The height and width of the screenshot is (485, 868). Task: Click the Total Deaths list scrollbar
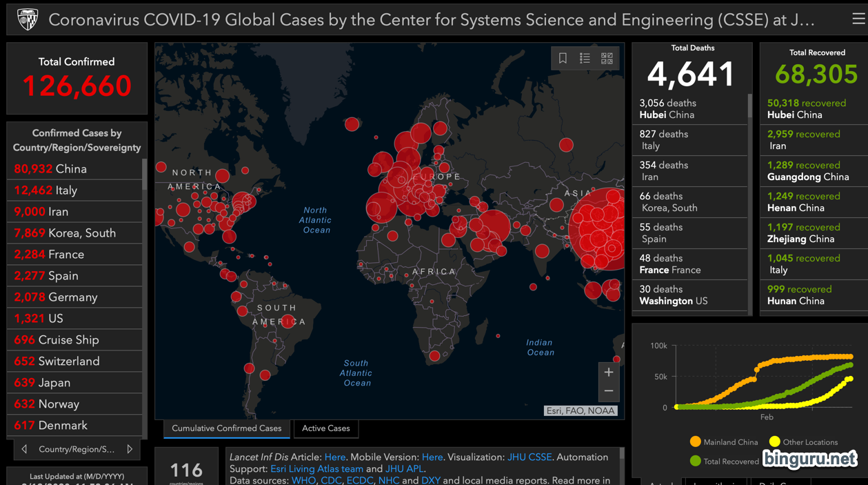[x=750, y=106]
